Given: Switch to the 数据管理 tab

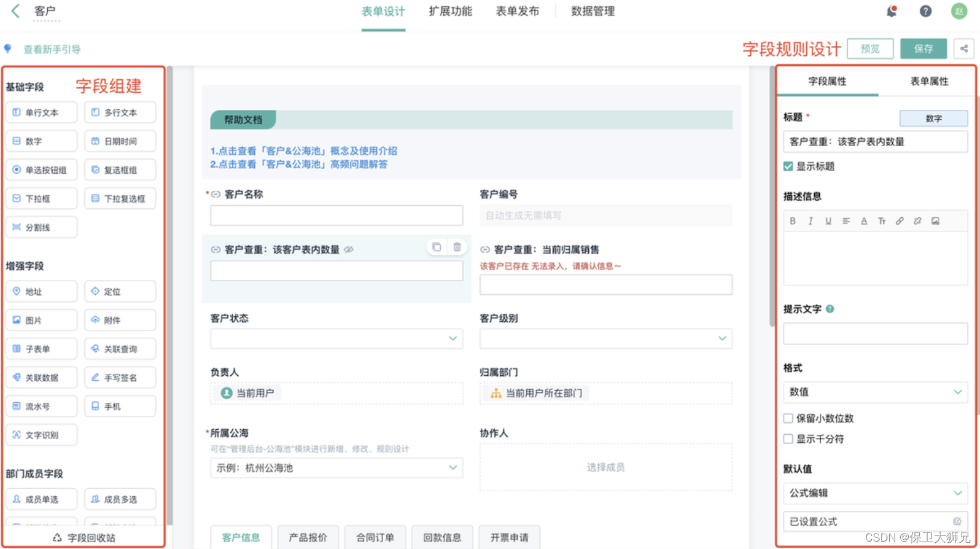Looking at the screenshot, I should [593, 12].
